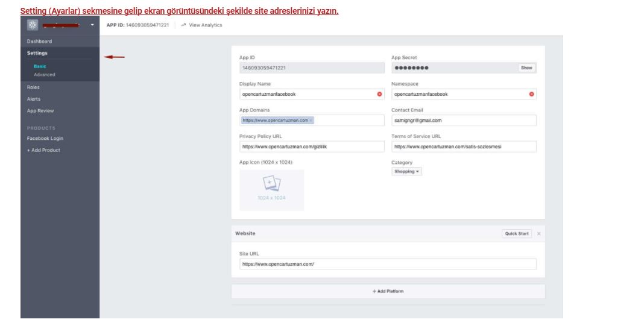
Task: Remove the Website platform with X
Action: (539, 233)
